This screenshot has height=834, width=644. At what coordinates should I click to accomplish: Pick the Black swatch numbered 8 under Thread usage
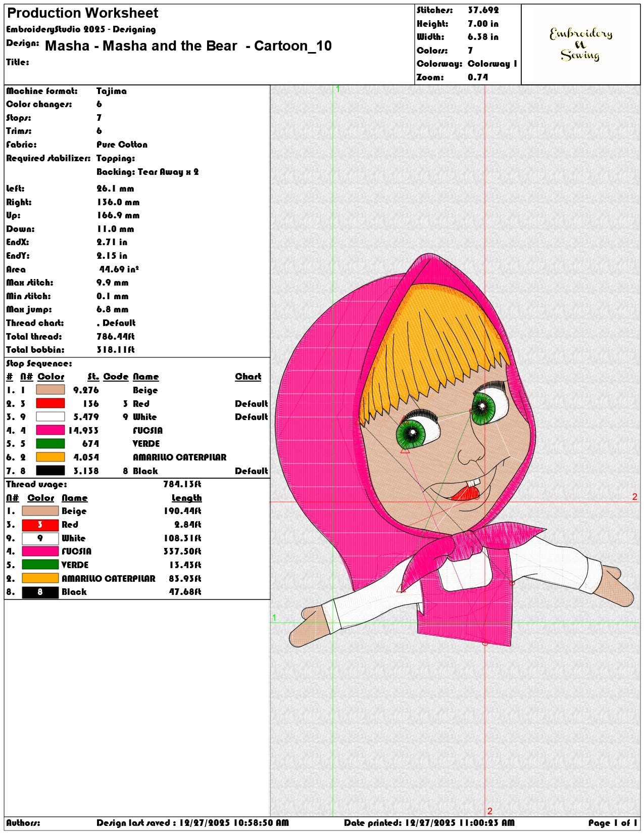point(40,592)
